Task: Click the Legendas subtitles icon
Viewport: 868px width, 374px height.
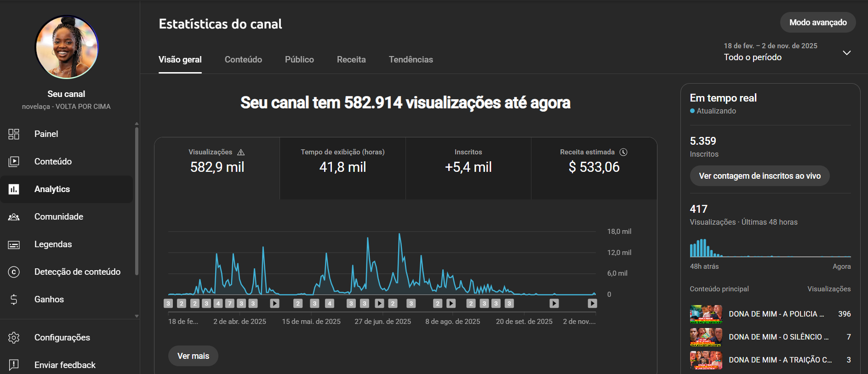Action: (14, 244)
